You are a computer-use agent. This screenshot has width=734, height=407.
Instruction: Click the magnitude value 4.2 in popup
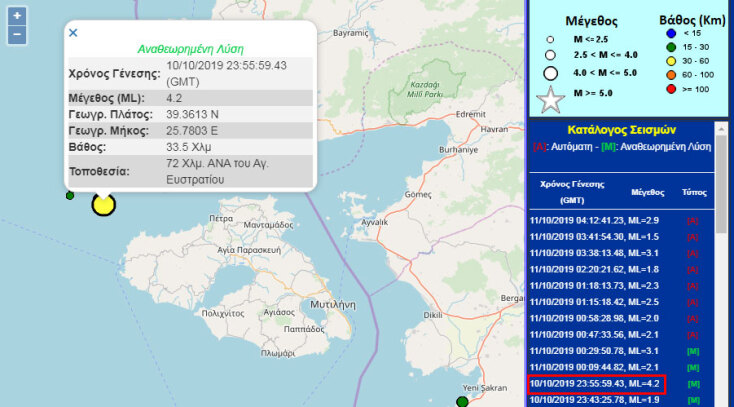(x=174, y=98)
